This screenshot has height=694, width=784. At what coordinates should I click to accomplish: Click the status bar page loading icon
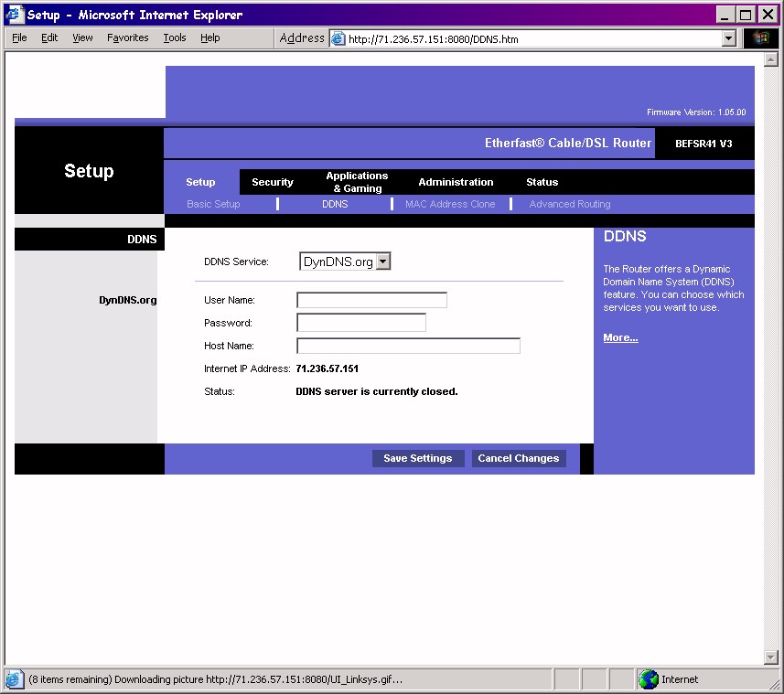click(x=15, y=679)
